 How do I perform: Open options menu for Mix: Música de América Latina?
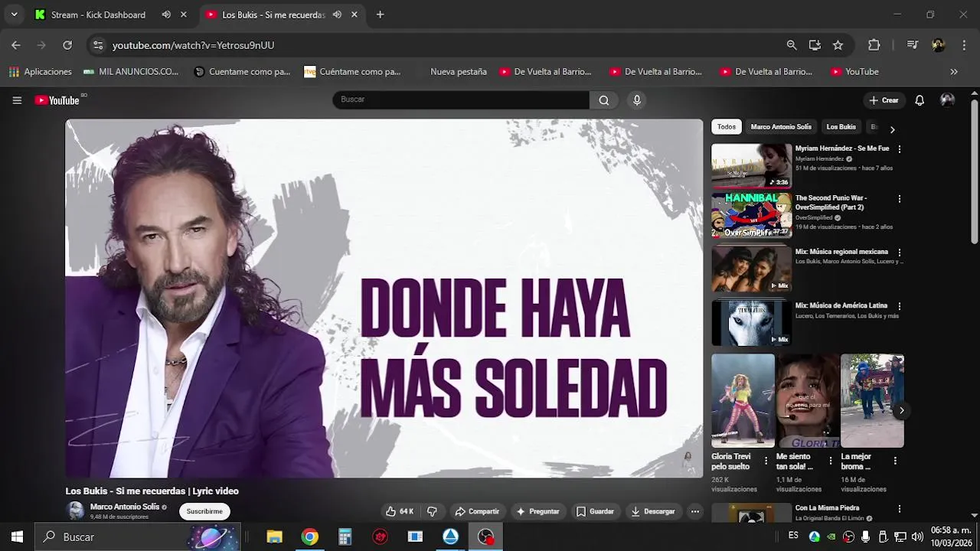coord(900,306)
